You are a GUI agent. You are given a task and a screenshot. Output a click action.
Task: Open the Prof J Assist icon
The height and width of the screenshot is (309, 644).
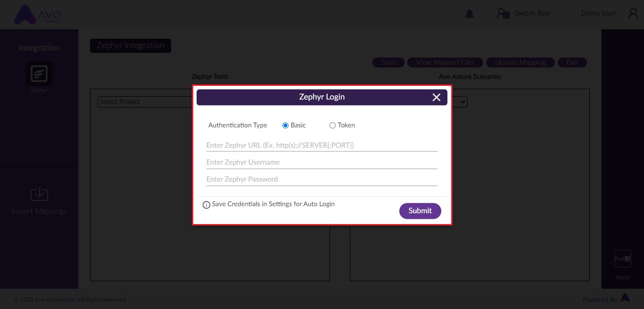click(623, 259)
